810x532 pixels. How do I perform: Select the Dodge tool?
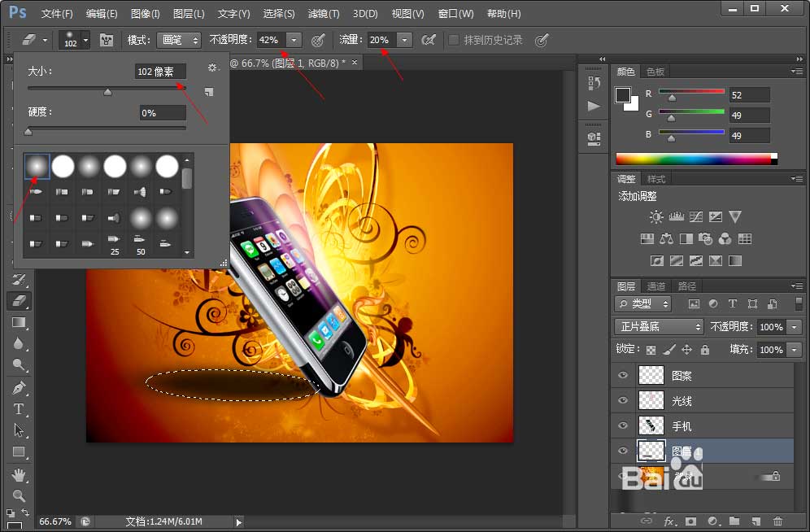(x=19, y=365)
